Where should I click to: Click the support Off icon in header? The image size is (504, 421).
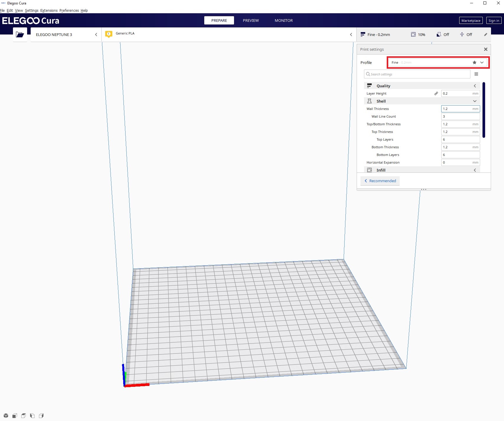[x=439, y=34]
